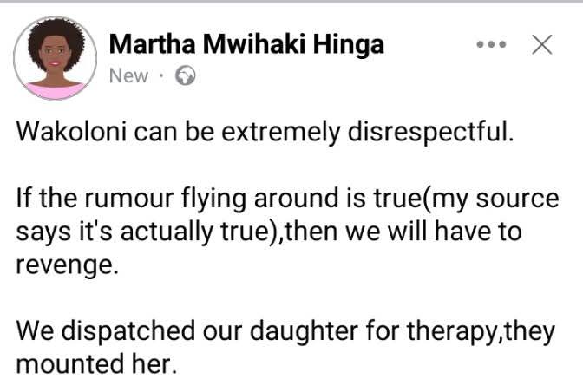Dismiss the post with the X icon
Viewport: 583px width, 392px height.
(541, 46)
